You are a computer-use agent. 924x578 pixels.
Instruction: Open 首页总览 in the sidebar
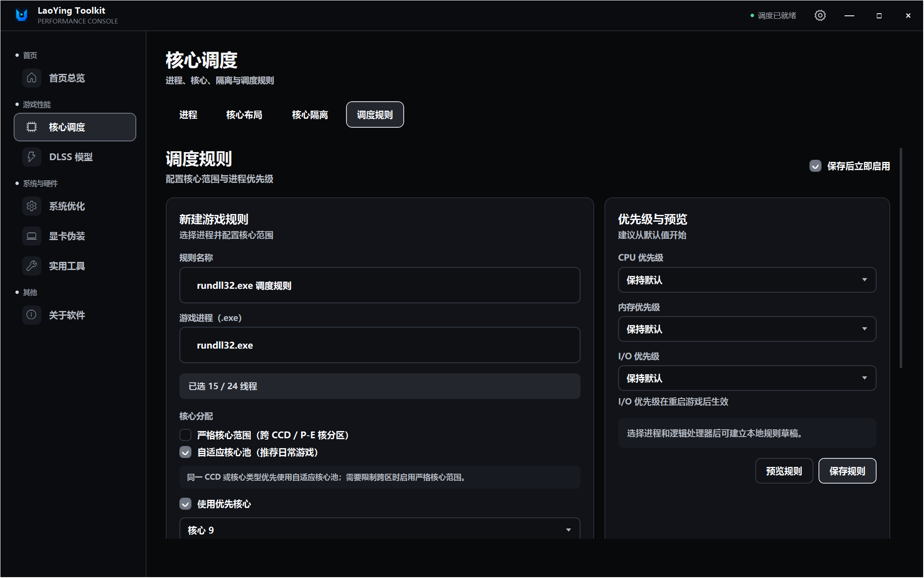click(75, 78)
